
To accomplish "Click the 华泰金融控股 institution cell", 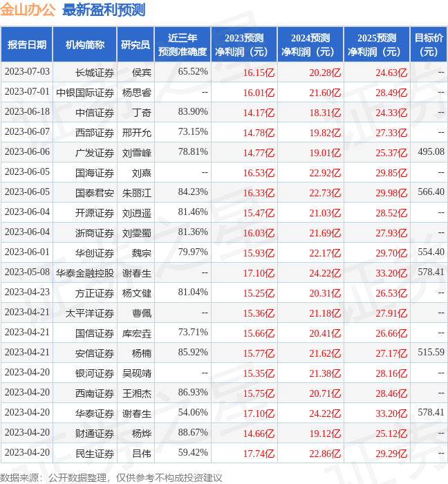I will 85,274.
